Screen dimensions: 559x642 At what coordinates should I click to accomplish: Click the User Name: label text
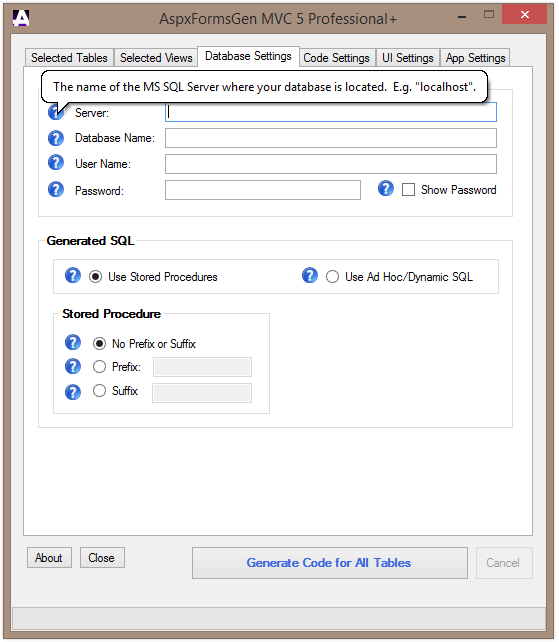pyautogui.click(x=103, y=164)
